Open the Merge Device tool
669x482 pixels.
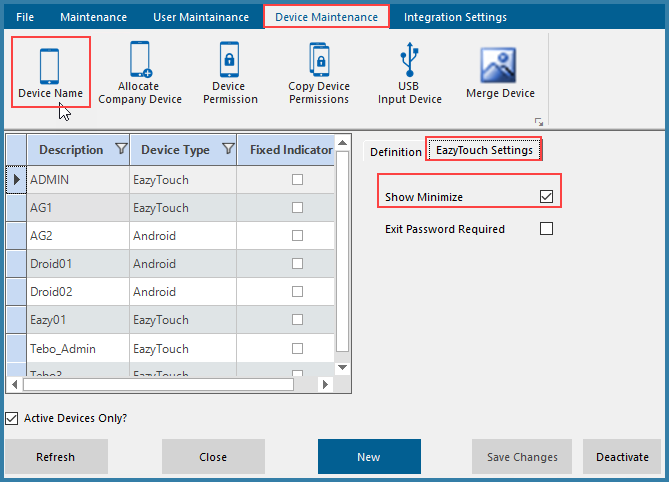(500, 73)
